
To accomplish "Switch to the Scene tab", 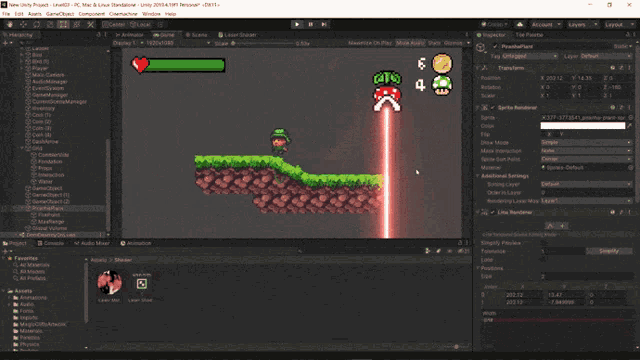I will pos(197,35).
